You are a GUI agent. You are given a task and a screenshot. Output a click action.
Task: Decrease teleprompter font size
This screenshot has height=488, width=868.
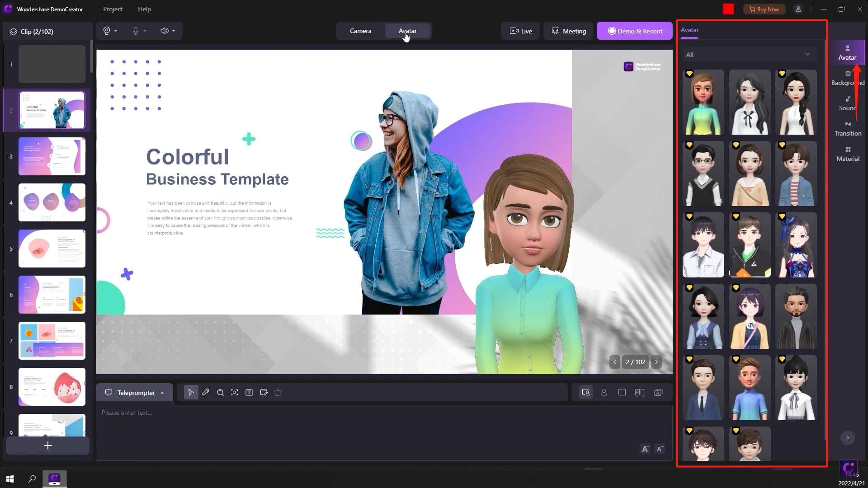pos(660,449)
